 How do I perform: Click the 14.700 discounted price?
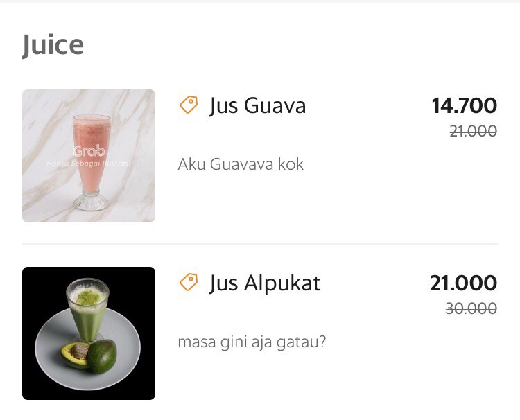[x=464, y=105]
